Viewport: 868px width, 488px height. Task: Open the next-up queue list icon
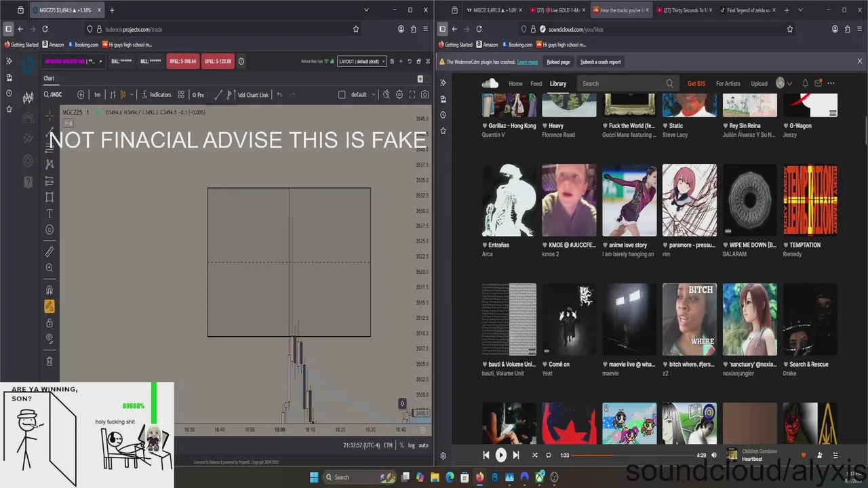[835, 455]
